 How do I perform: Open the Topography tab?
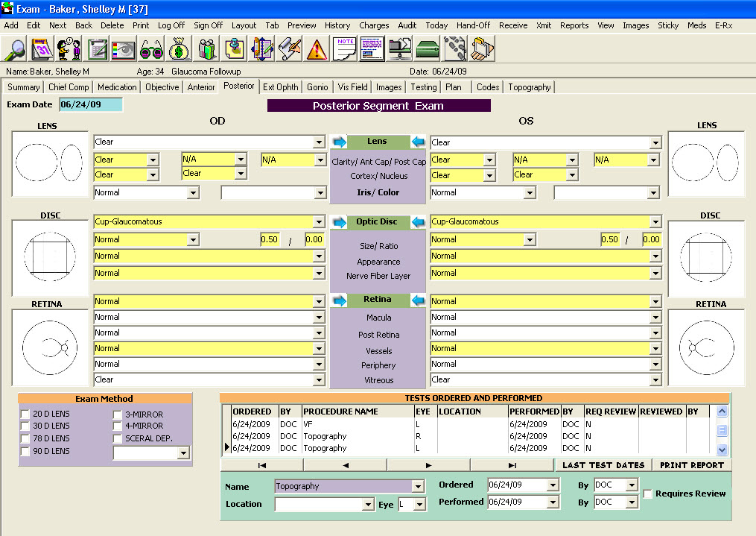point(529,87)
